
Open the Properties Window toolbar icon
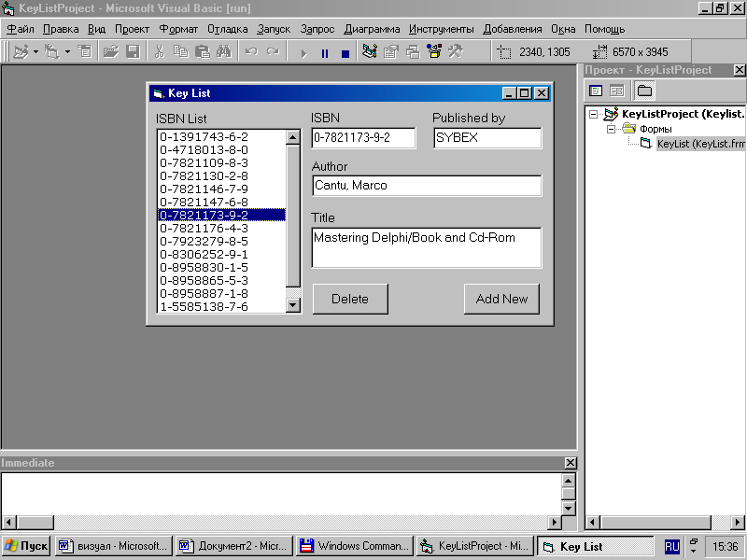point(390,51)
